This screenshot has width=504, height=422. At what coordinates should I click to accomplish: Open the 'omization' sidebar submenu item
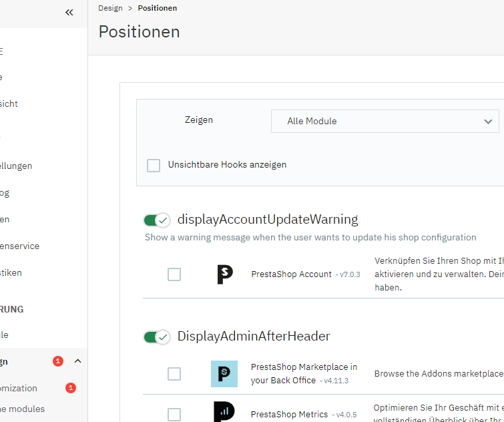tap(18, 388)
